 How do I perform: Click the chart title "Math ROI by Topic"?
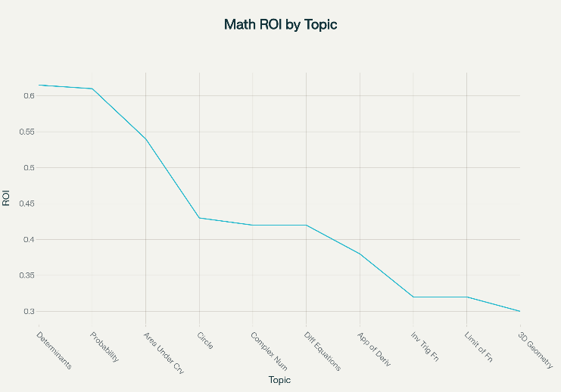[280, 24]
